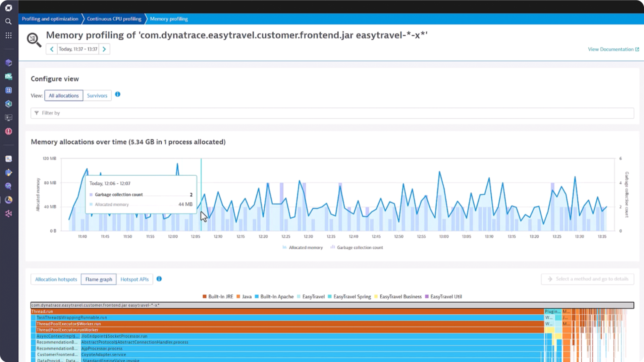Open the blue grid dashboards icon

[9, 90]
